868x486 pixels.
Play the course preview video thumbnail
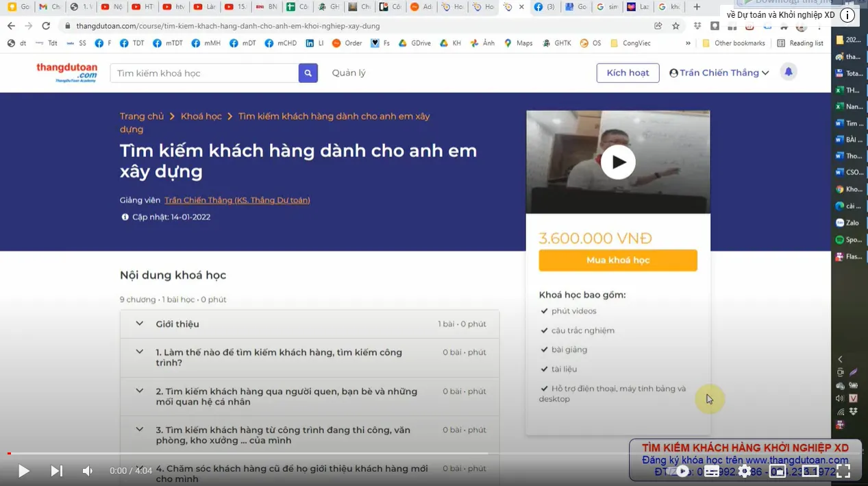(618, 162)
